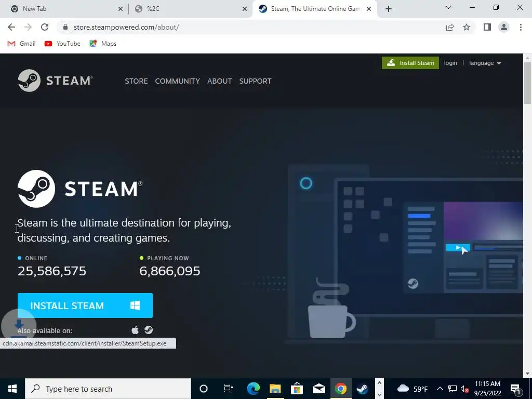Open File Explorer from taskbar
532x399 pixels.
(275, 389)
